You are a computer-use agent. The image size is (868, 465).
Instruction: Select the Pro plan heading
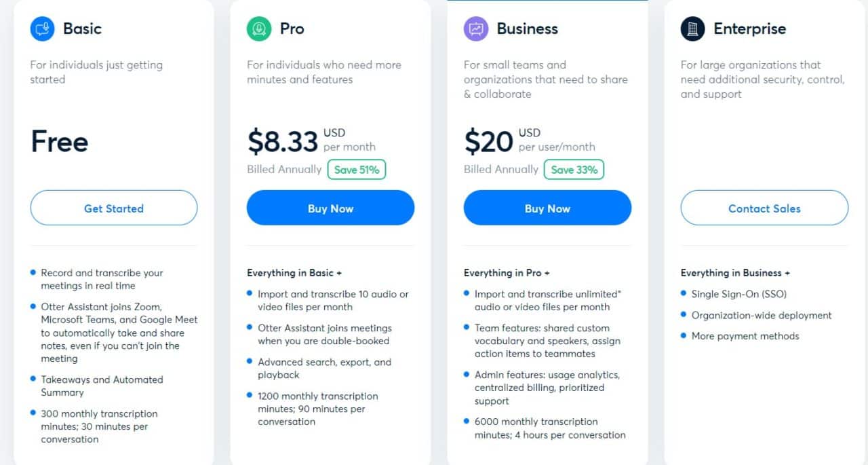(292, 29)
